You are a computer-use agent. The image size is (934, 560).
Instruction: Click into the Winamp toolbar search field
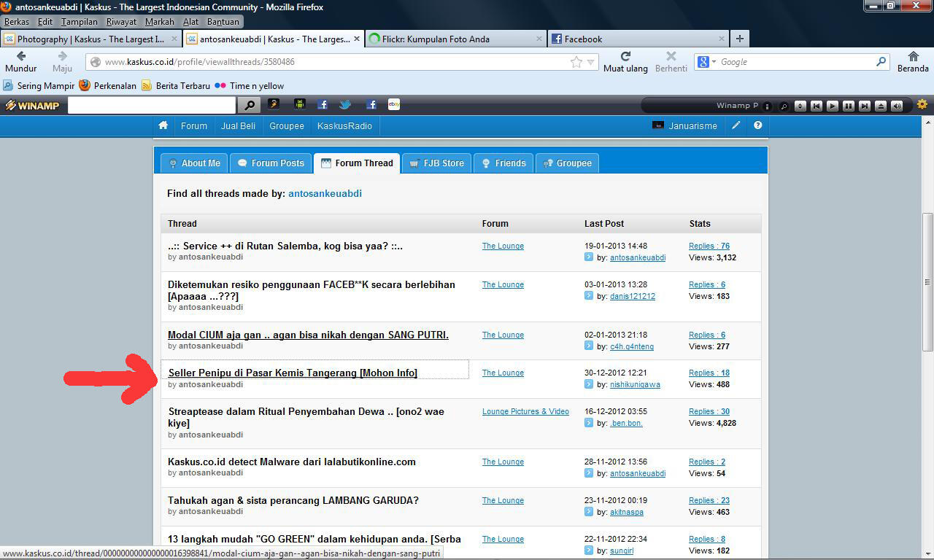(x=152, y=106)
